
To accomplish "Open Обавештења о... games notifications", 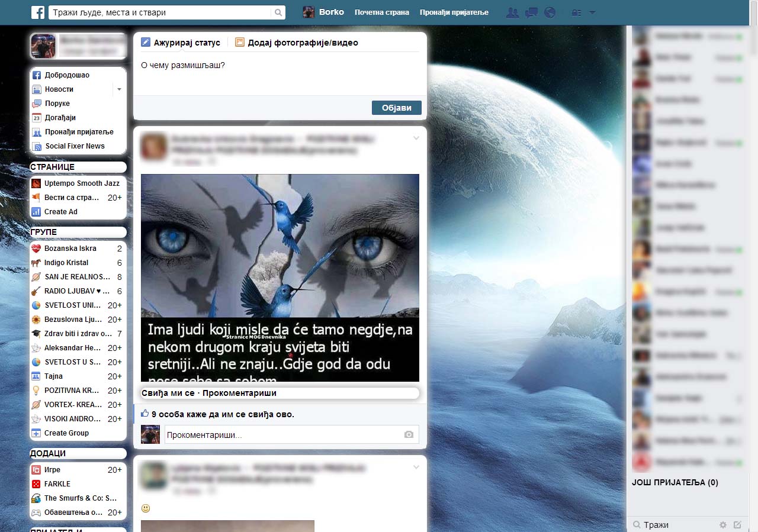I will (78, 512).
